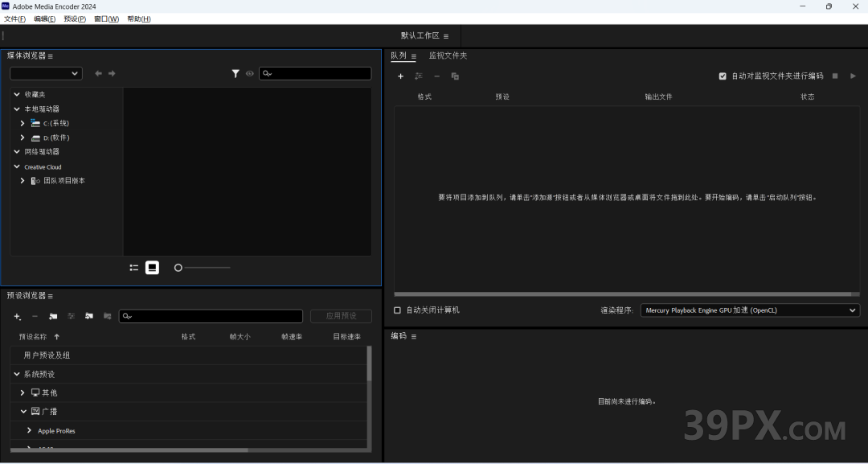Image resolution: width=868 pixels, height=464 pixels.
Task: Import presets into the preset browser
Action: click(x=89, y=316)
